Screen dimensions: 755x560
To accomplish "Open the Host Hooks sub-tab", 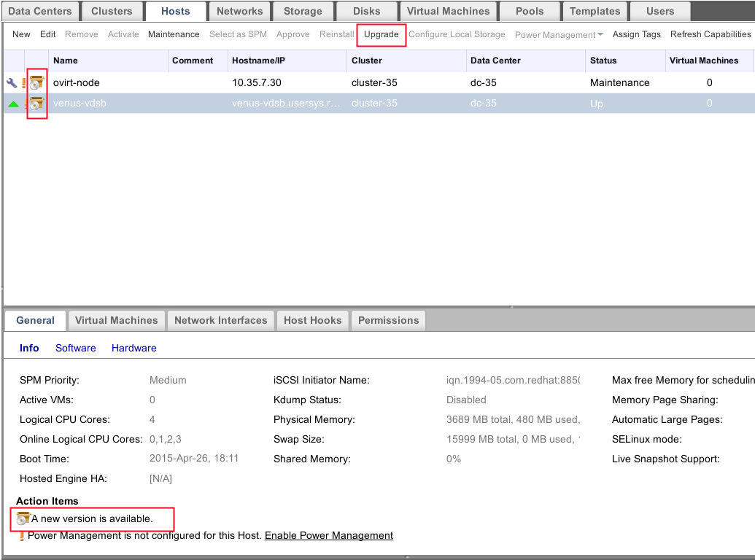I will 312,320.
